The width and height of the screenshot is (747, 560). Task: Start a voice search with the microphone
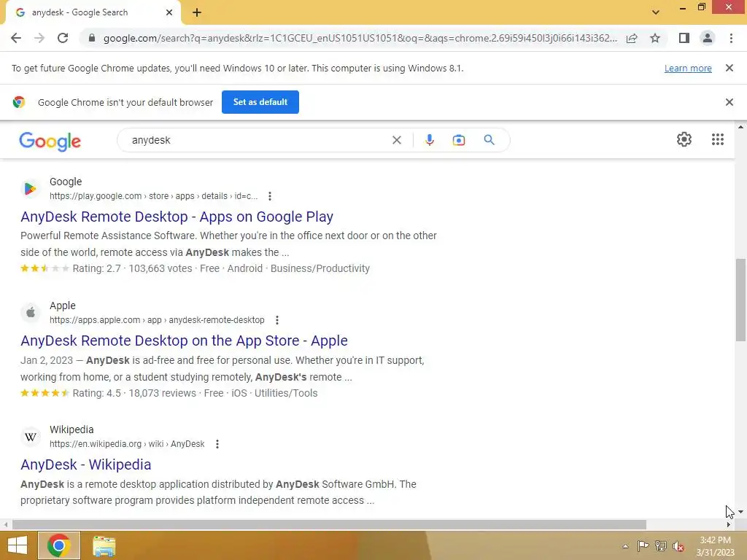(429, 140)
